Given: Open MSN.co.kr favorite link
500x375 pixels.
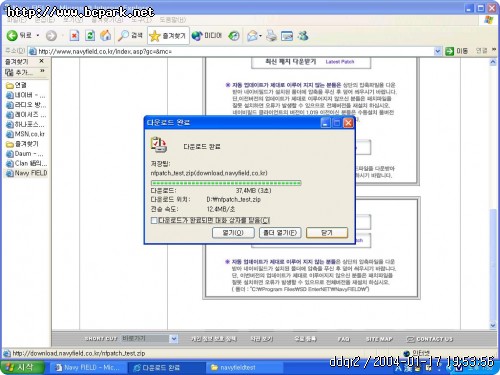Looking at the screenshot, I should [25, 134].
